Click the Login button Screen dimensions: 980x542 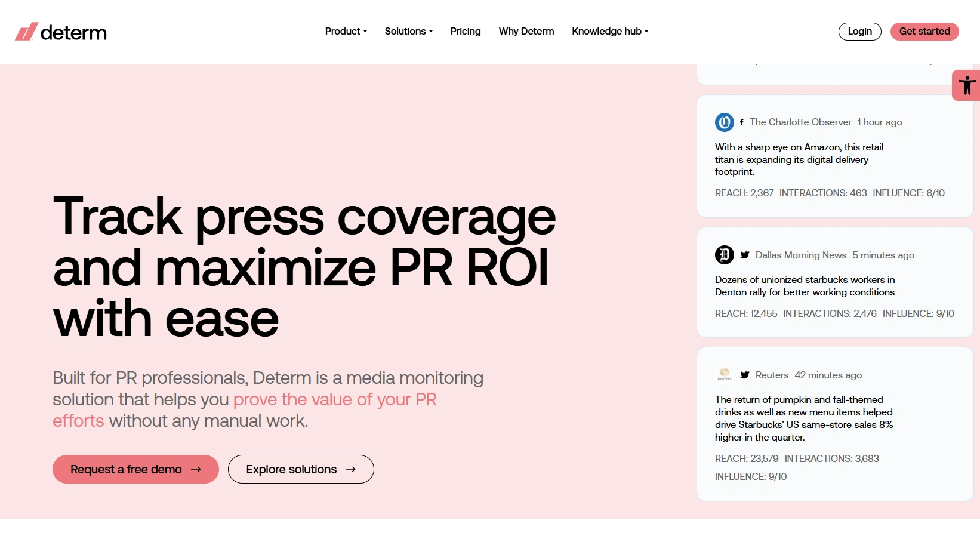pos(860,32)
